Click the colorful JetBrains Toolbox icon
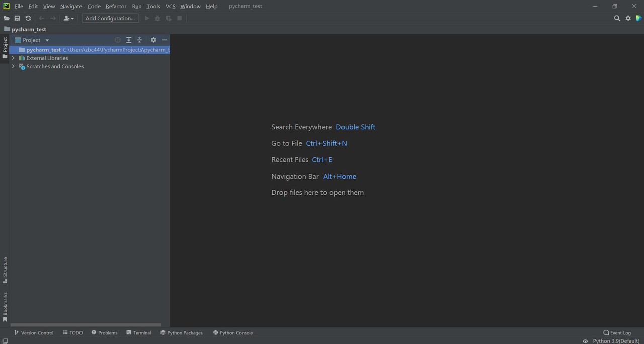Screen dimensions: 644x344 click(638, 18)
